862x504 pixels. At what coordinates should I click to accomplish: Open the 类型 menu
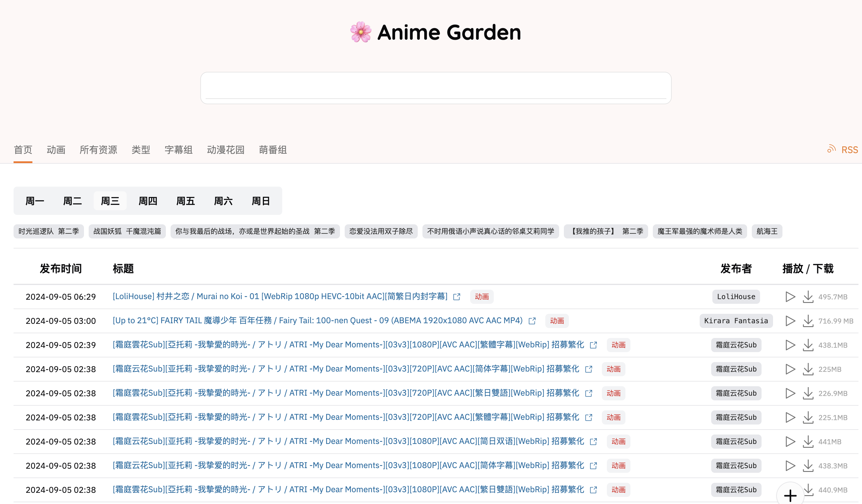click(141, 150)
